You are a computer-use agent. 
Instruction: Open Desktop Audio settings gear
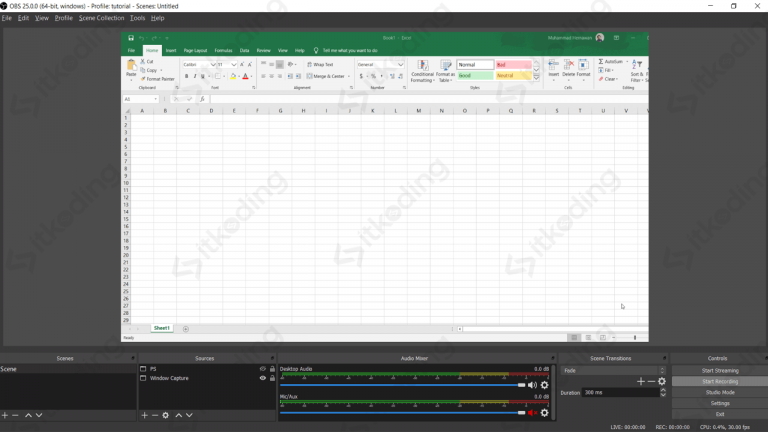pos(545,385)
